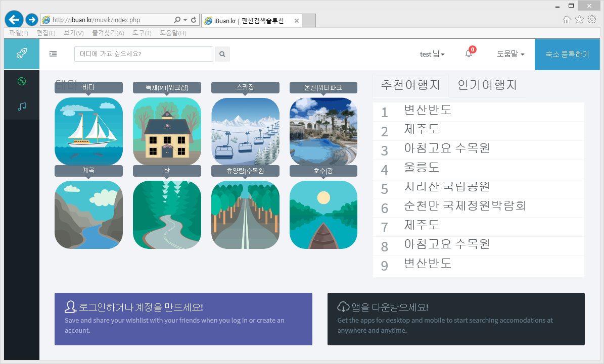Open the address bar search dropdown arrow
604x364 pixels.
coord(184,20)
